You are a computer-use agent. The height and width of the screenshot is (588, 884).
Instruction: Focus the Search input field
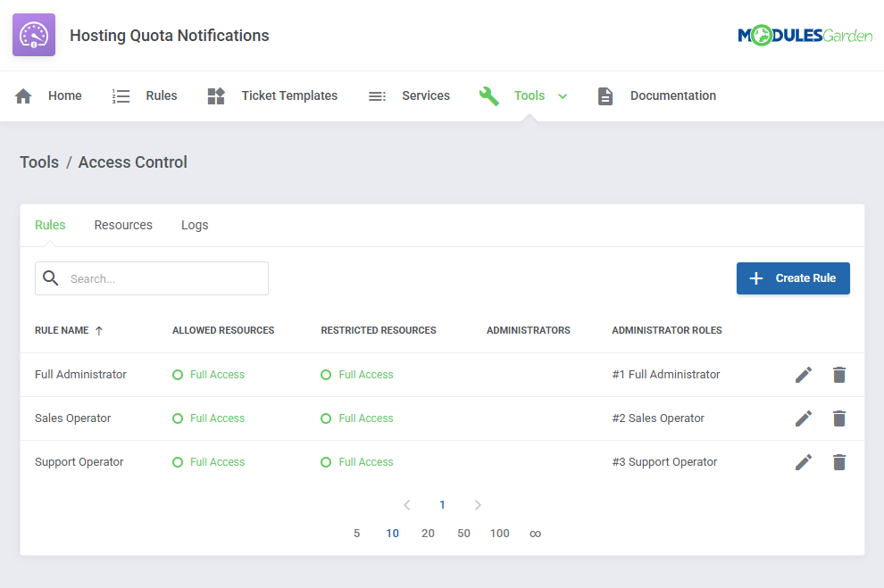point(152,278)
